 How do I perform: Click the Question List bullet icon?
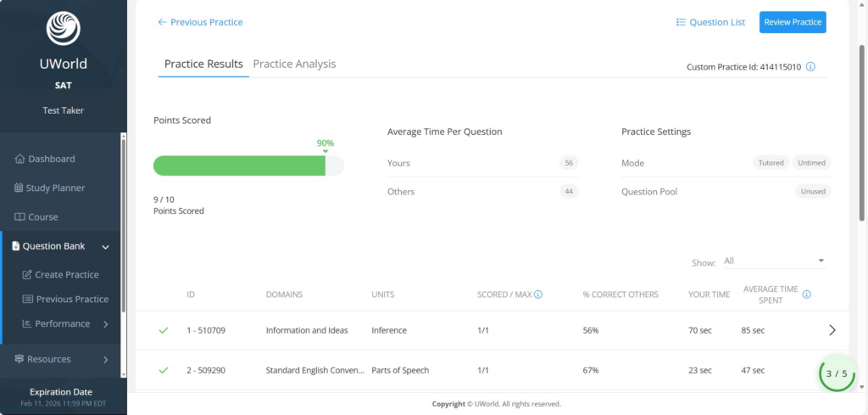pyautogui.click(x=681, y=22)
